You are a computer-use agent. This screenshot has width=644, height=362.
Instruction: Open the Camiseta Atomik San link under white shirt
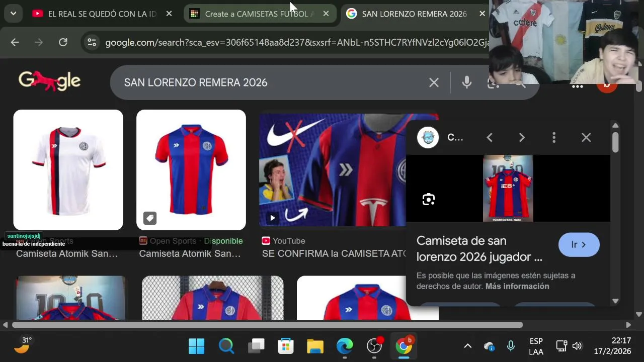pos(67,253)
